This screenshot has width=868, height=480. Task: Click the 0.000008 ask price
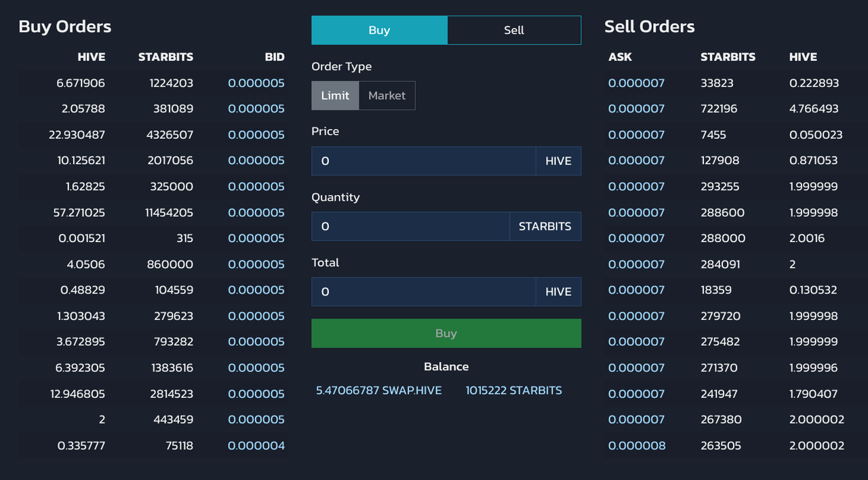(637, 446)
